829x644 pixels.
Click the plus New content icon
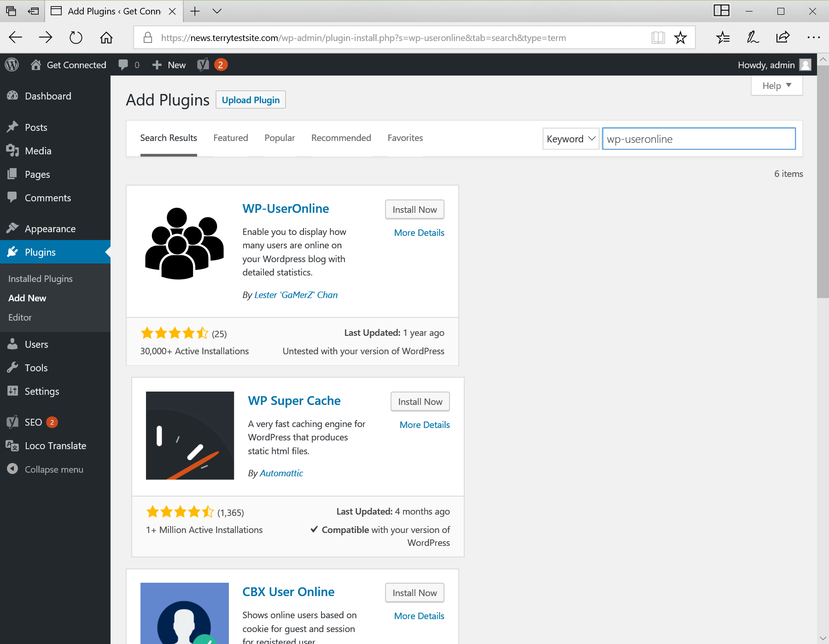pos(157,65)
